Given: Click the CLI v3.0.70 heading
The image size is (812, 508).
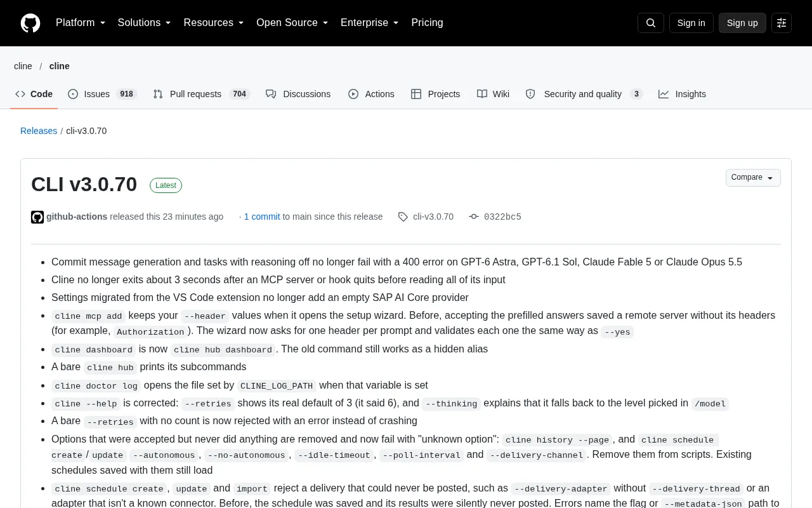Looking at the screenshot, I should point(84,184).
